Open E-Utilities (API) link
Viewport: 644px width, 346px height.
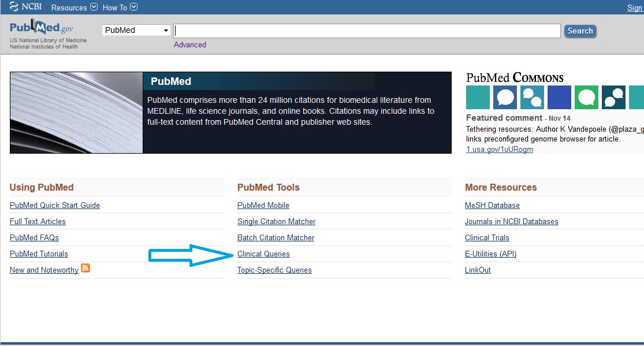point(490,254)
